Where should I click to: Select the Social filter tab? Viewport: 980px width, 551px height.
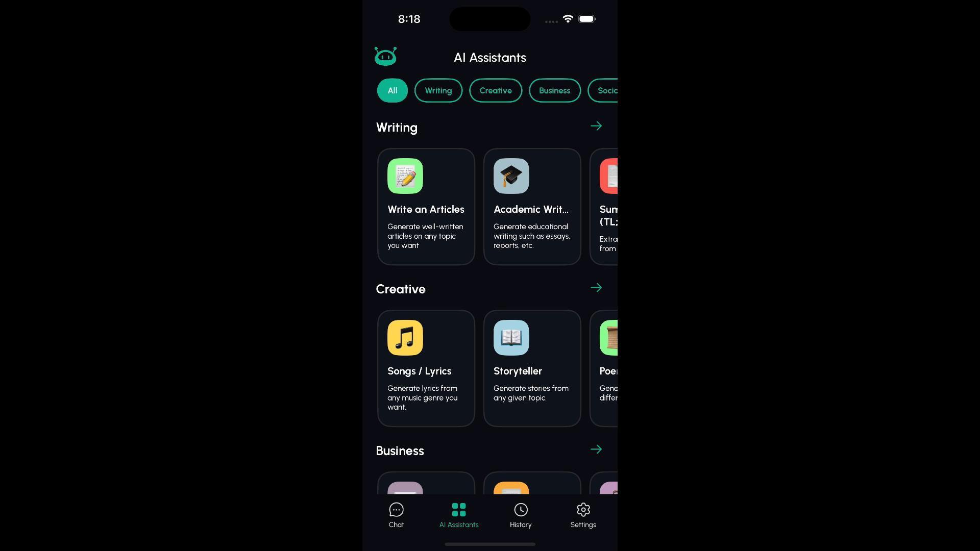tap(606, 90)
